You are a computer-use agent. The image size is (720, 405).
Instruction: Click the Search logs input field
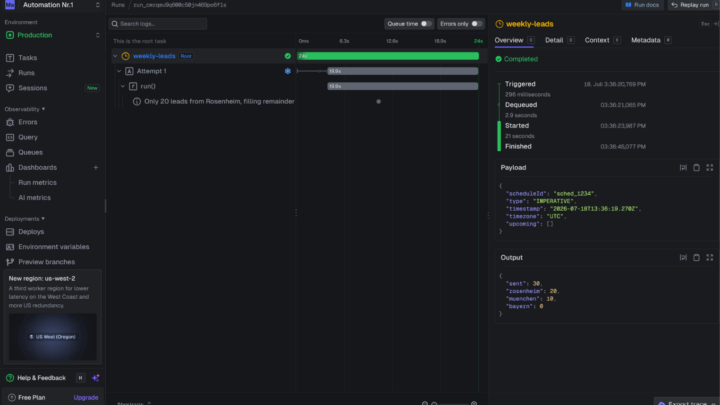point(158,24)
